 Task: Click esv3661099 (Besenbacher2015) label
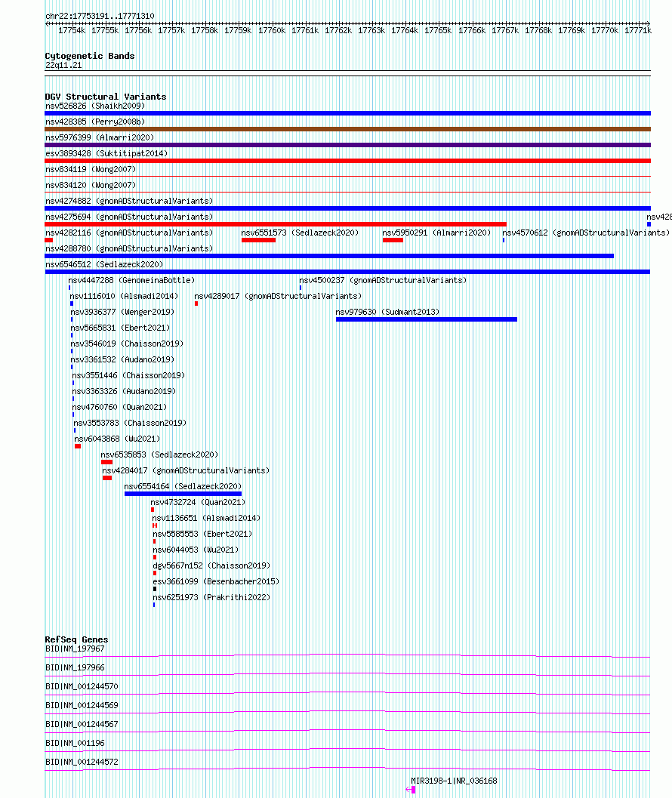(217, 581)
